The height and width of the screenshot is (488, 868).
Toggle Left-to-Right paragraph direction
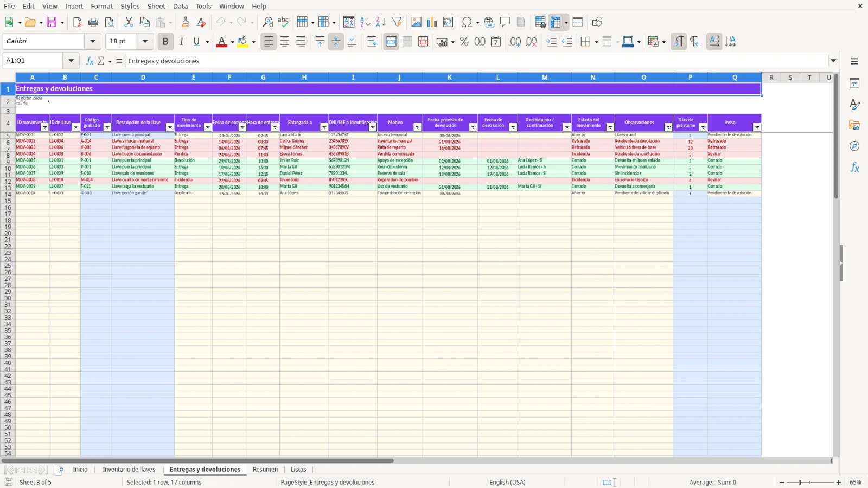679,42
